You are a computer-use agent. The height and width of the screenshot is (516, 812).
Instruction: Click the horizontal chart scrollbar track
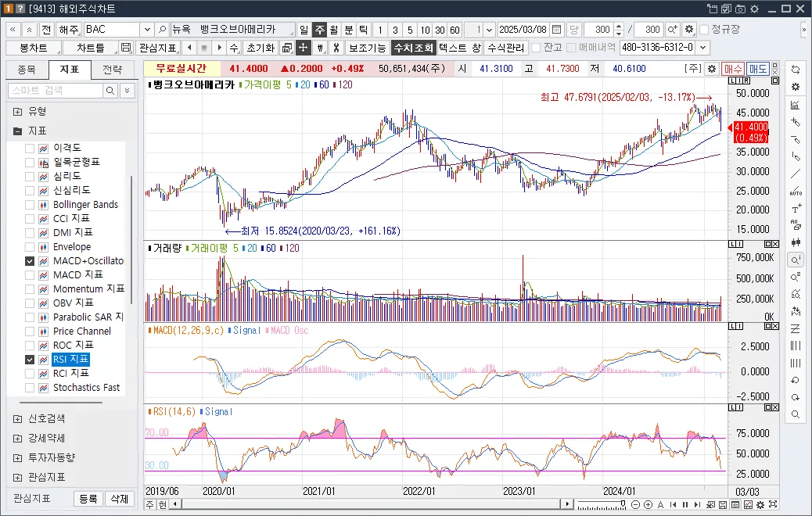(x=370, y=504)
